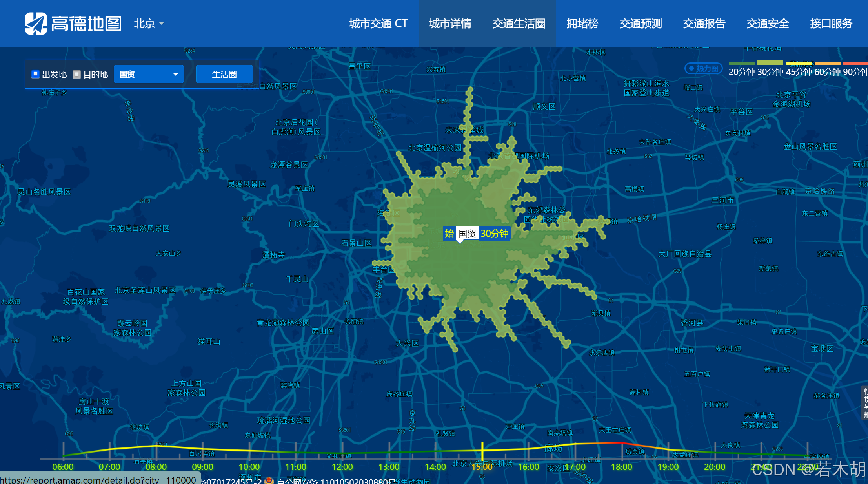Select 08:00 on the time axis

pos(156,467)
